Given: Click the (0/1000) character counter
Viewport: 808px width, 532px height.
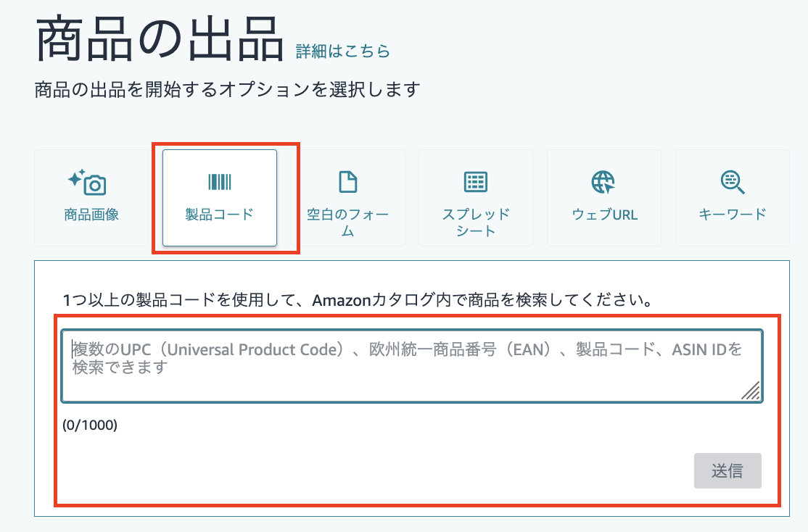Looking at the screenshot, I should click(90, 425).
